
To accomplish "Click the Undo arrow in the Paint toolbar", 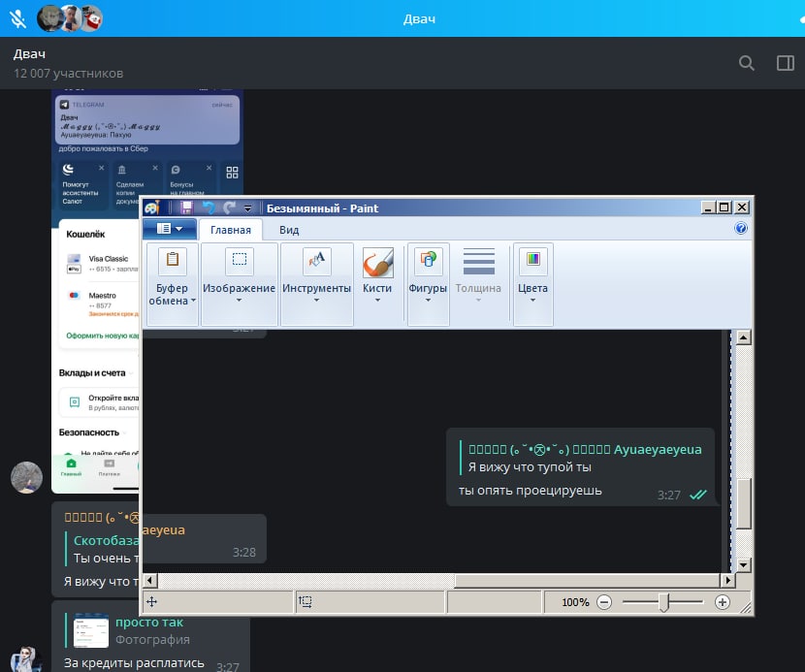I will point(209,208).
